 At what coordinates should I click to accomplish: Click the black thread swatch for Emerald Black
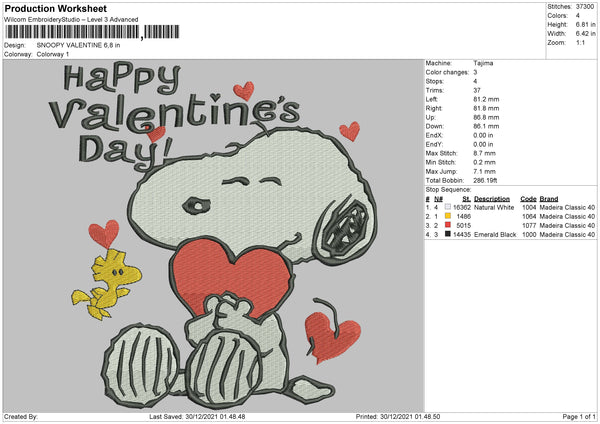click(x=448, y=234)
